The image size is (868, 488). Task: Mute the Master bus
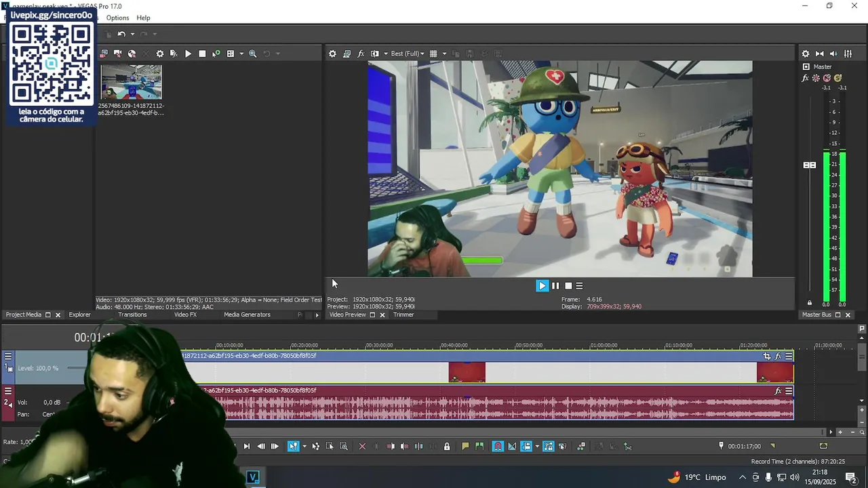coord(827,78)
